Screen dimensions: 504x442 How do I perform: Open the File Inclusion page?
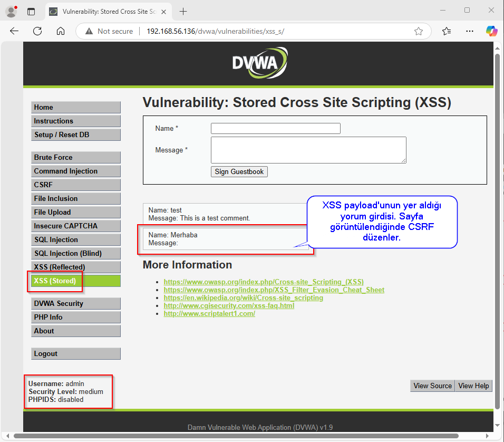76,198
